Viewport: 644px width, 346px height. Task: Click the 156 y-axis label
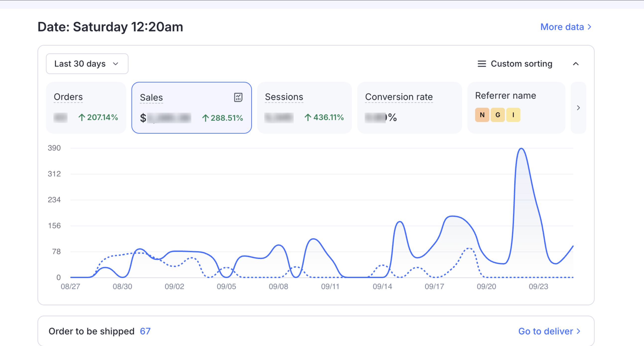[54, 226]
